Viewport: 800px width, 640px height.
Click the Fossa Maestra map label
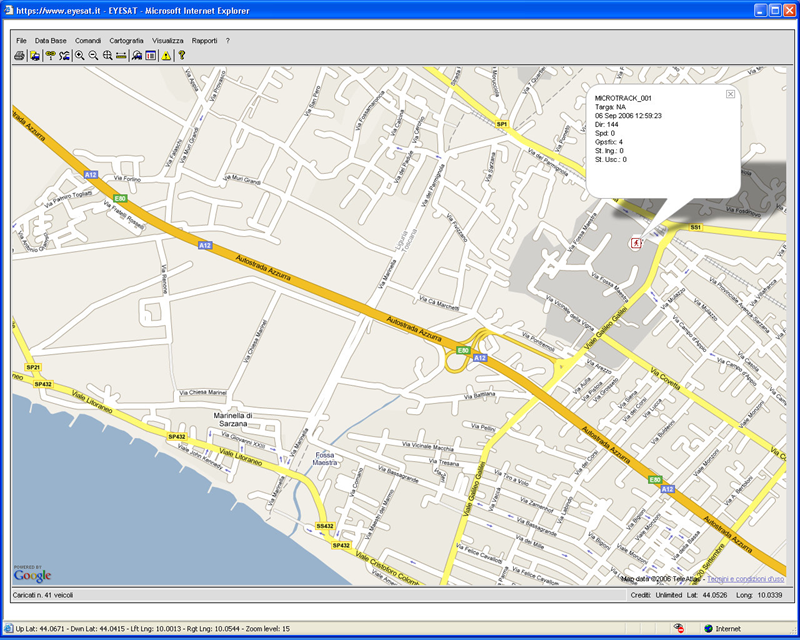(324, 458)
